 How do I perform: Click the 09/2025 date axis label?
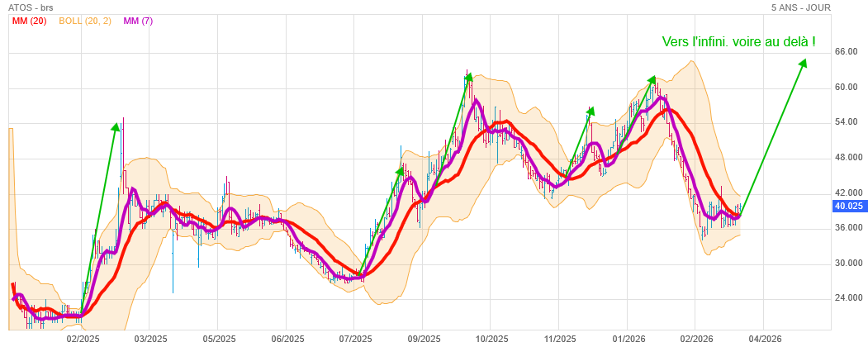pos(422,338)
